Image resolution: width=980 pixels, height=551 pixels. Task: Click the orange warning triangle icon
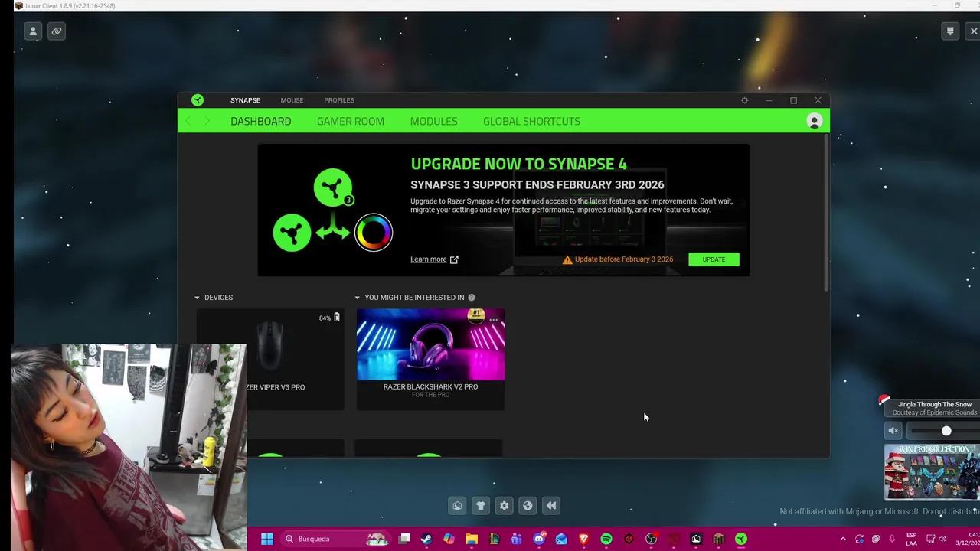(x=567, y=259)
